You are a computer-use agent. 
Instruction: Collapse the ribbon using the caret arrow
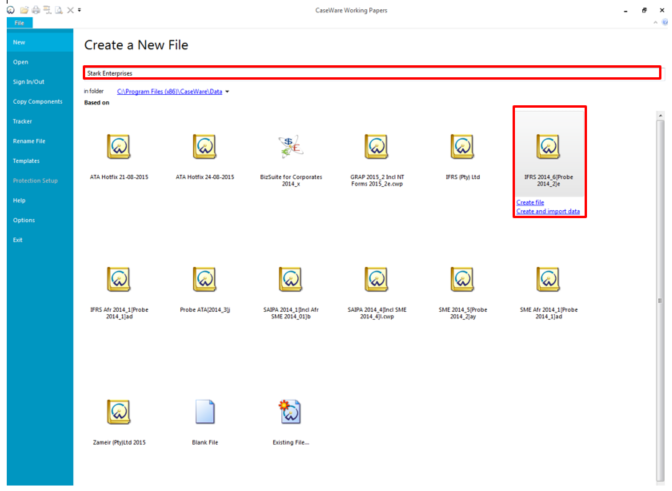(655, 23)
